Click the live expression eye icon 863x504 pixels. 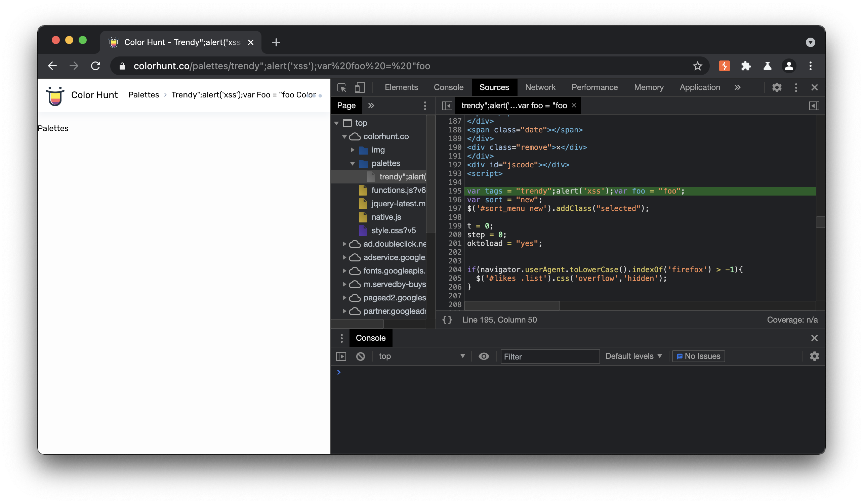coord(484,356)
